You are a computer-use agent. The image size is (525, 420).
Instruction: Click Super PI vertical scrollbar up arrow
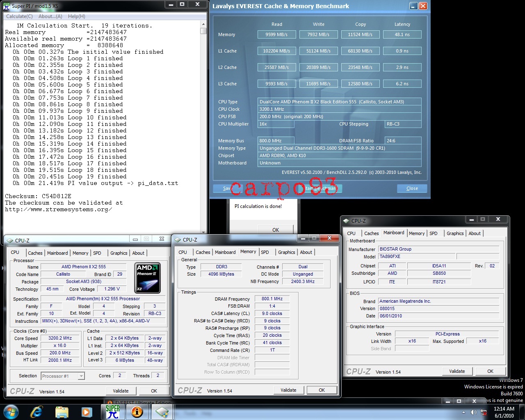click(x=203, y=24)
